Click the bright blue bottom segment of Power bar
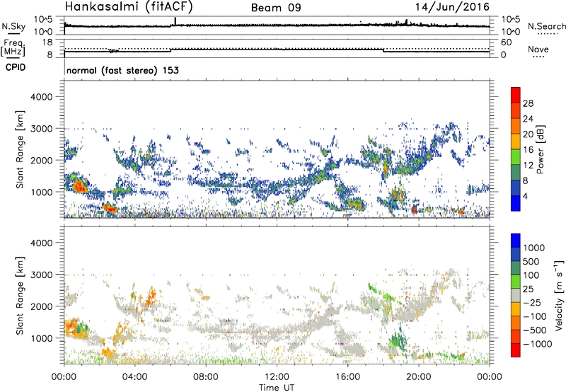The height and width of the screenshot is (392, 566). (x=516, y=203)
